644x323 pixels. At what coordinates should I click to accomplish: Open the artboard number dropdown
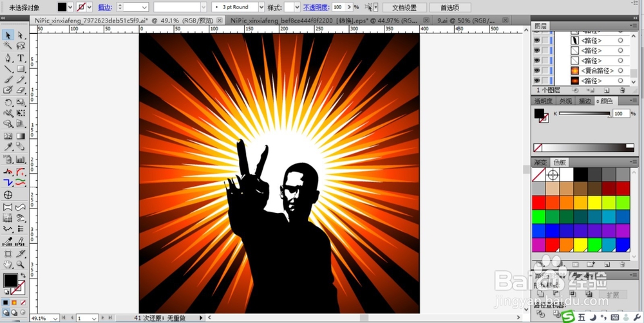[94, 318]
